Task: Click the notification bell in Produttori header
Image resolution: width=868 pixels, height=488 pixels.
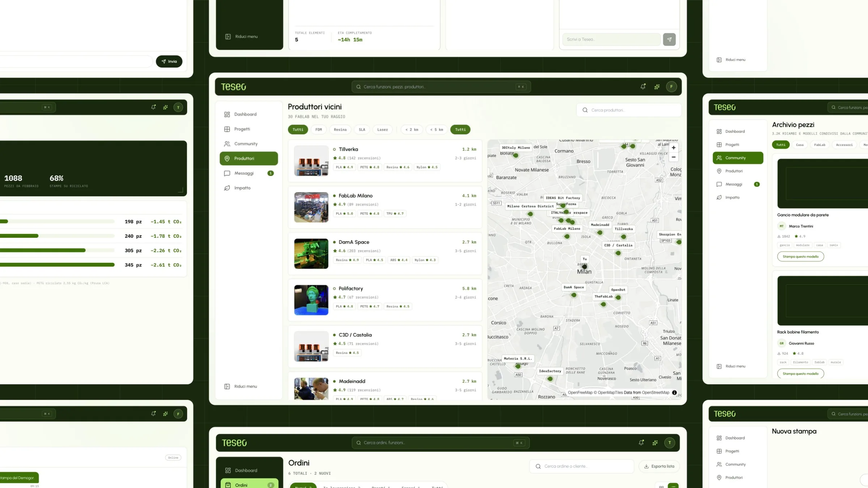Action: coord(643,87)
